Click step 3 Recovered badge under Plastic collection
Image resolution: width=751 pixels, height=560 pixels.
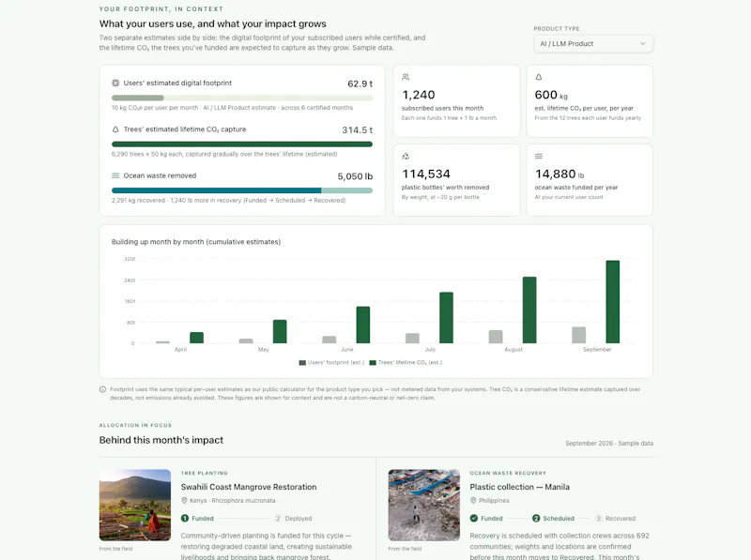tap(598, 519)
